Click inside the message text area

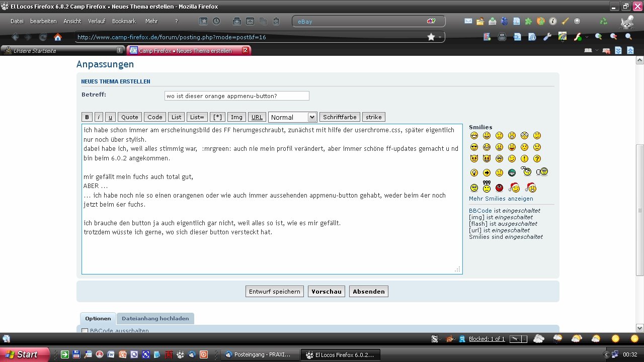[272, 199]
